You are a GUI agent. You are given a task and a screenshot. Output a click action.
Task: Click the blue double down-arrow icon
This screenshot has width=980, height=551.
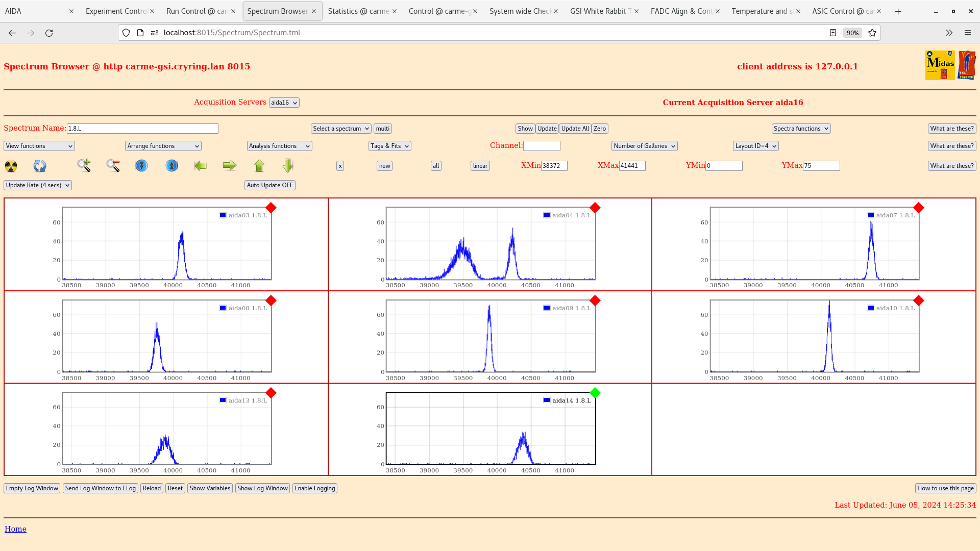pyautogui.click(x=141, y=165)
